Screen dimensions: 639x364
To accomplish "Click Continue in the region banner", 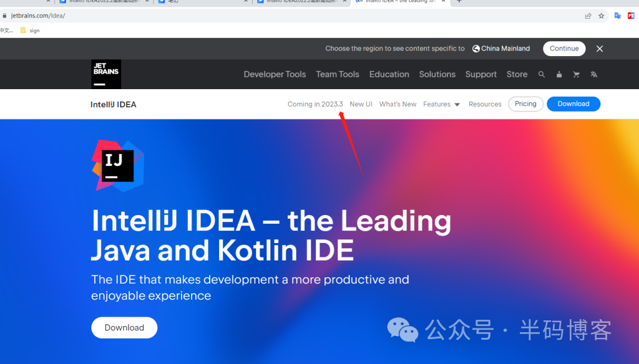I will pos(564,49).
